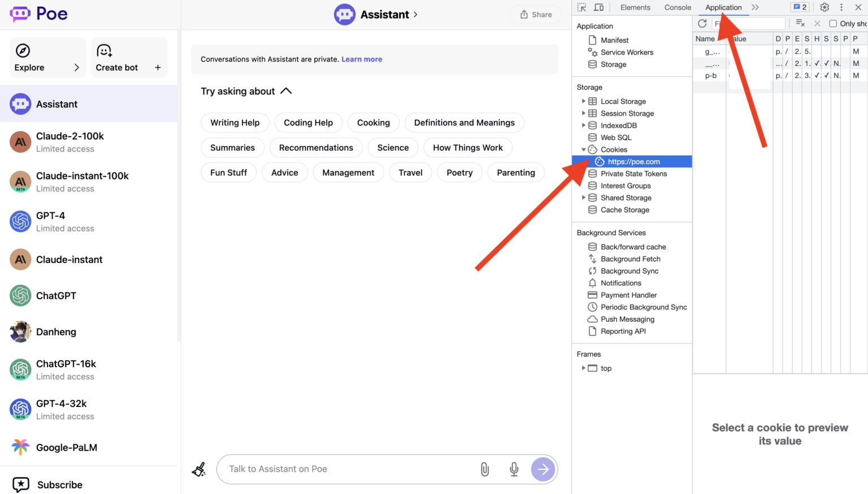This screenshot has height=494, width=868.
Task: Switch to the Console tab
Action: (678, 7)
